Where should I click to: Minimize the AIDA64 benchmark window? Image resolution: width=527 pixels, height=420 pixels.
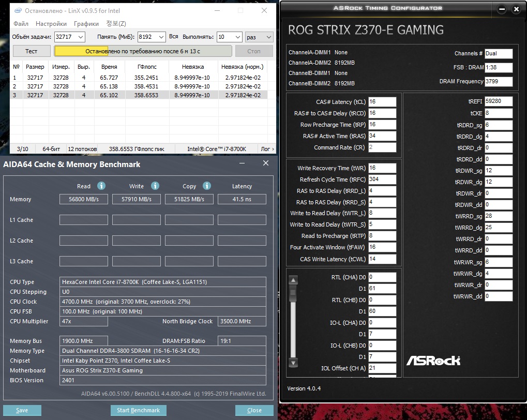(242, 163)
